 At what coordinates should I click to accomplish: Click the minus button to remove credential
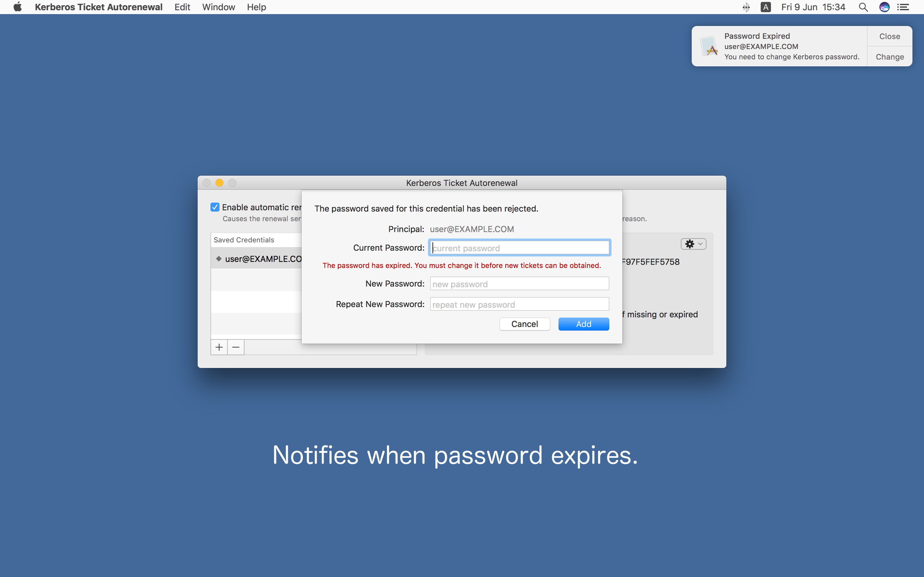(235, 347)
